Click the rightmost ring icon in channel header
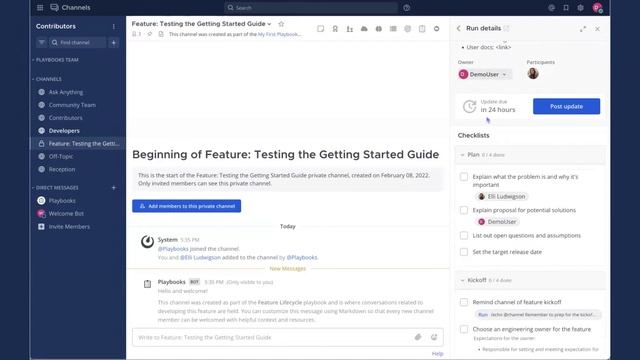This screenshot has height=360, width=640. click(x=436, y=29)
